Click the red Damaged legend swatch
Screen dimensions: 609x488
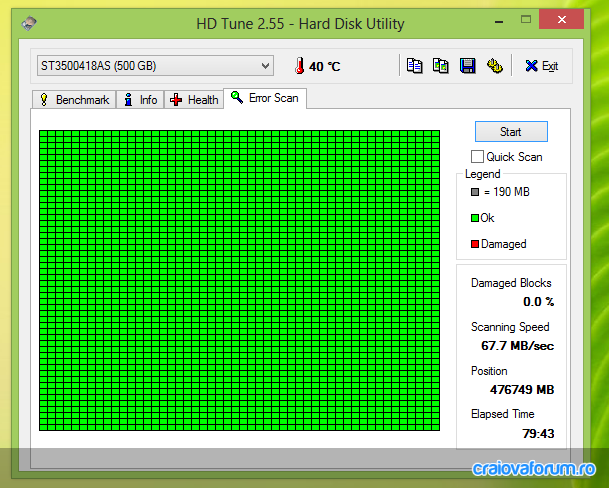[x=475, y=244]
